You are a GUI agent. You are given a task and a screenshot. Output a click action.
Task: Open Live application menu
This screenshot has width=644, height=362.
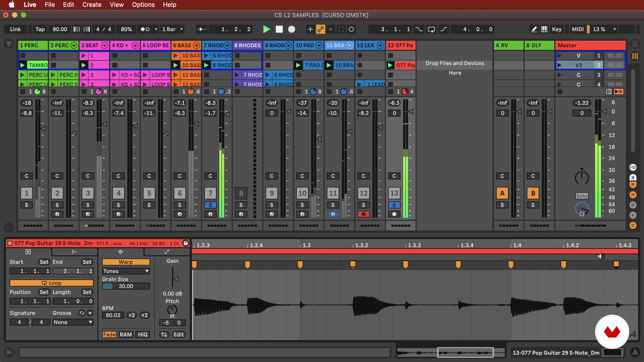[x=30, y=5]
